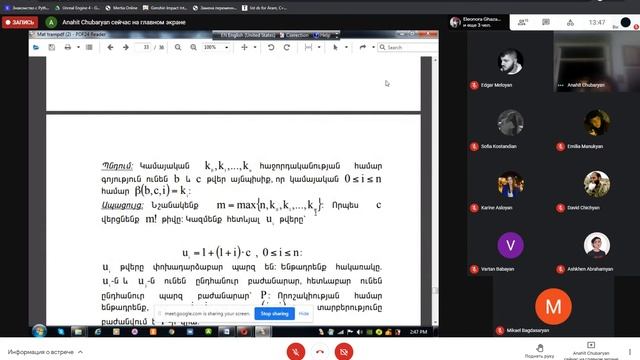
Task: Click the page number field
Action: [144, 47]
